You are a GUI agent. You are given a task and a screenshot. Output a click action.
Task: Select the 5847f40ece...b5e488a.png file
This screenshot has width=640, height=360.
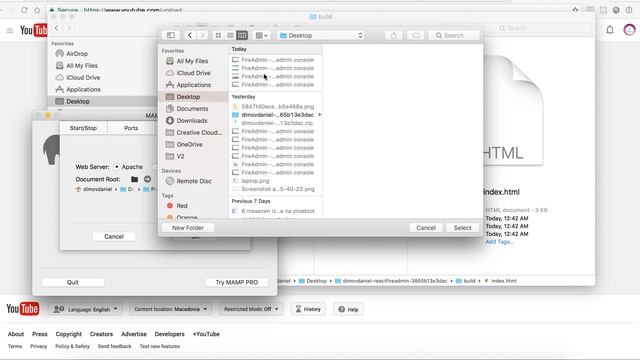(278, 107)
